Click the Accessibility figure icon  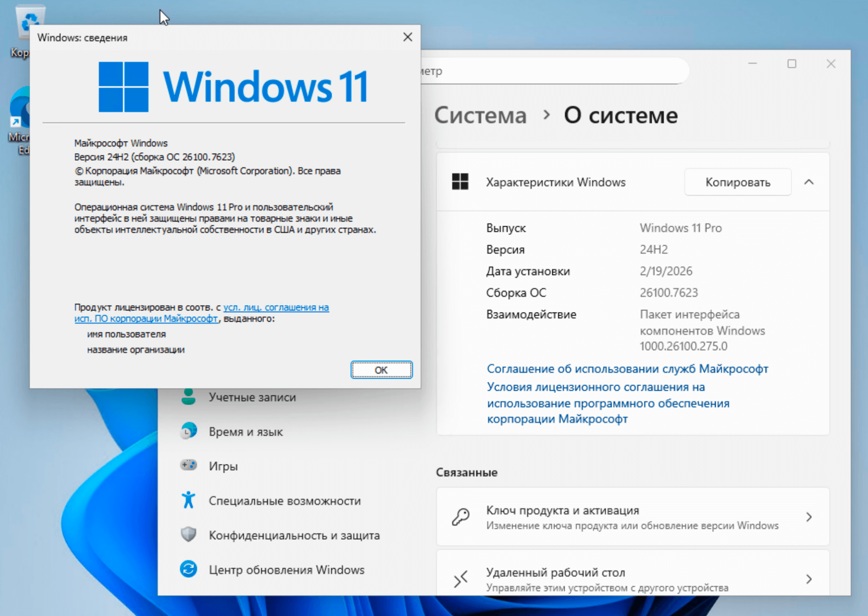point(189,500)
